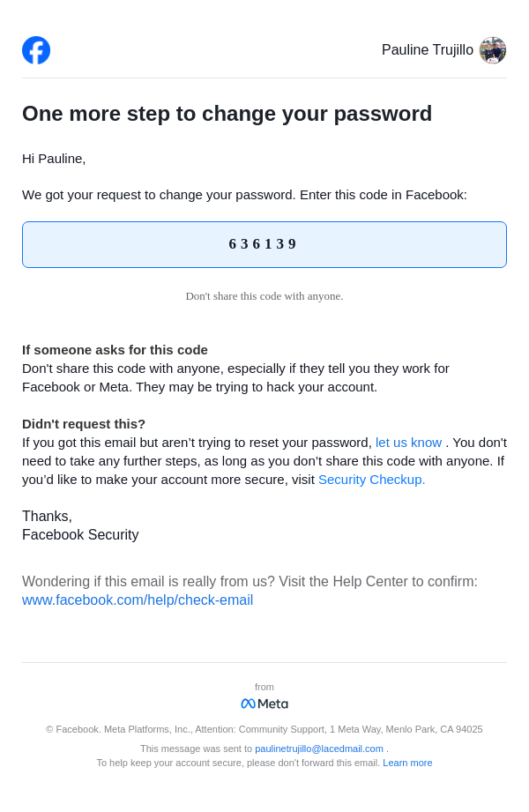
Task: Click the Meta logo in footer
Action: (264, 704)
